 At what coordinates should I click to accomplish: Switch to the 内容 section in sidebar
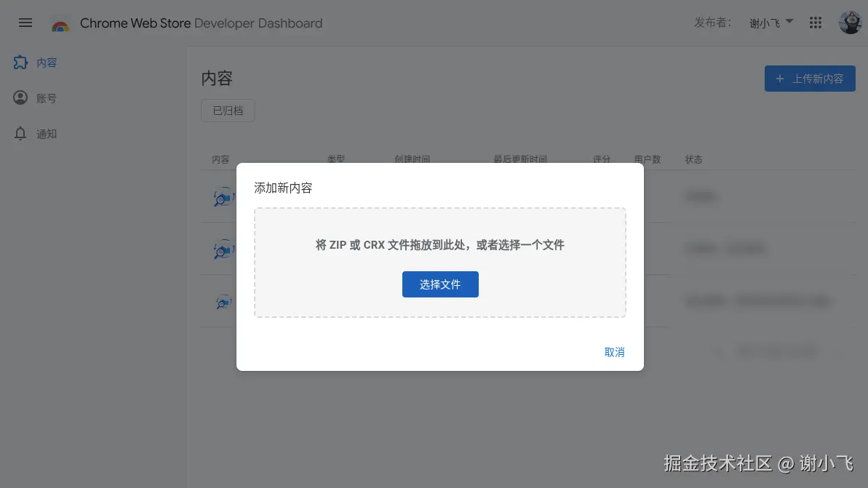click(x=47, y=63)
